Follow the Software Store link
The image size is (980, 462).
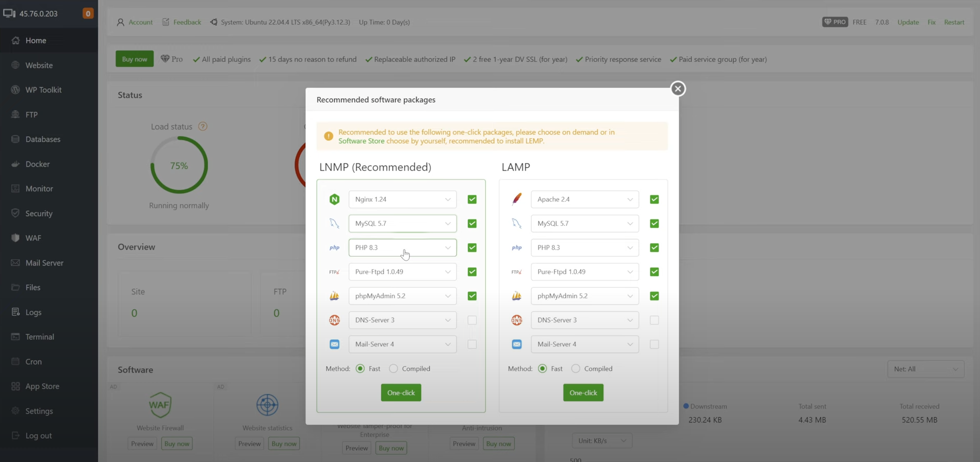[x=361, y=141]
